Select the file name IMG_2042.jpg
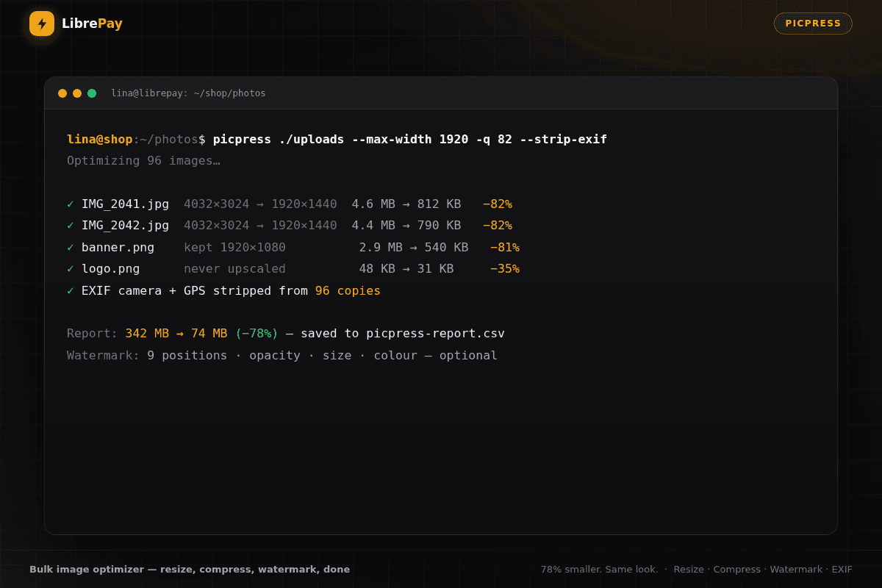This screenshot has width=882, height=588. pos(125,226)
